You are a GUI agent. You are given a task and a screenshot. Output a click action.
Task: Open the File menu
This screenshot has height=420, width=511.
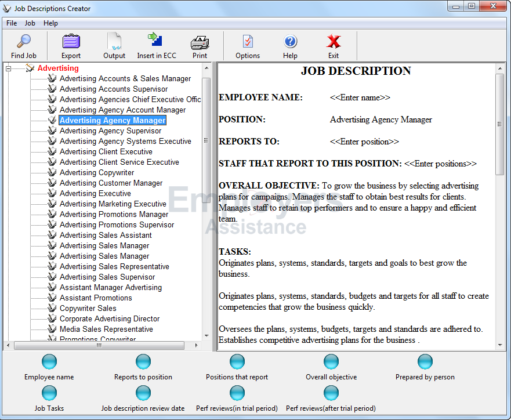(x=12, y=23)
